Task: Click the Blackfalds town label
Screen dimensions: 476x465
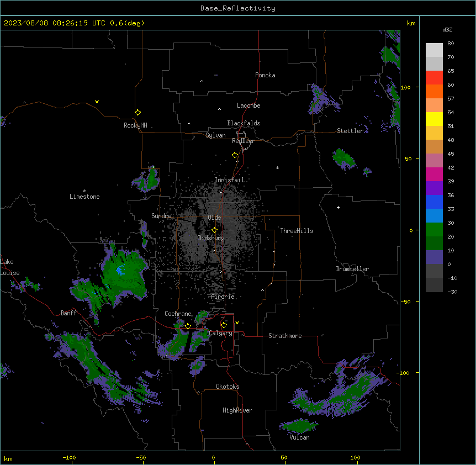Action: pyautogui.click(x=244, y=123)
